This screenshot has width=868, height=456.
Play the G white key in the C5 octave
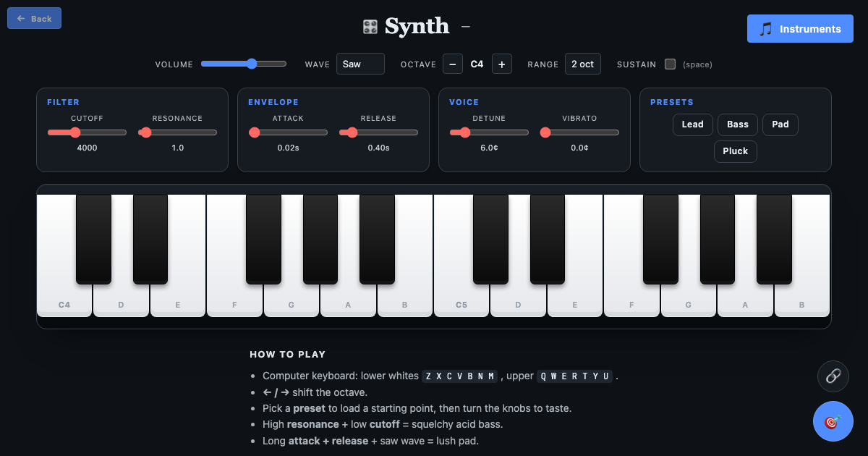(689, 300)
